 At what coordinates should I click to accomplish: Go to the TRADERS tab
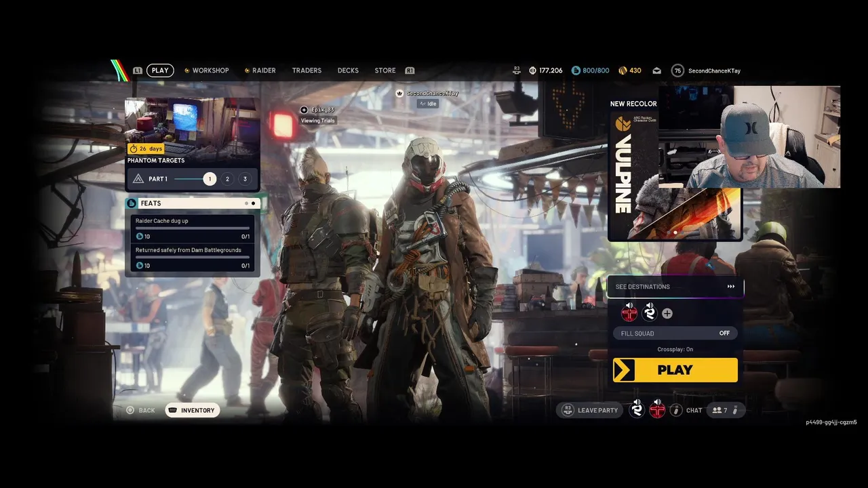tap(307, 70)
